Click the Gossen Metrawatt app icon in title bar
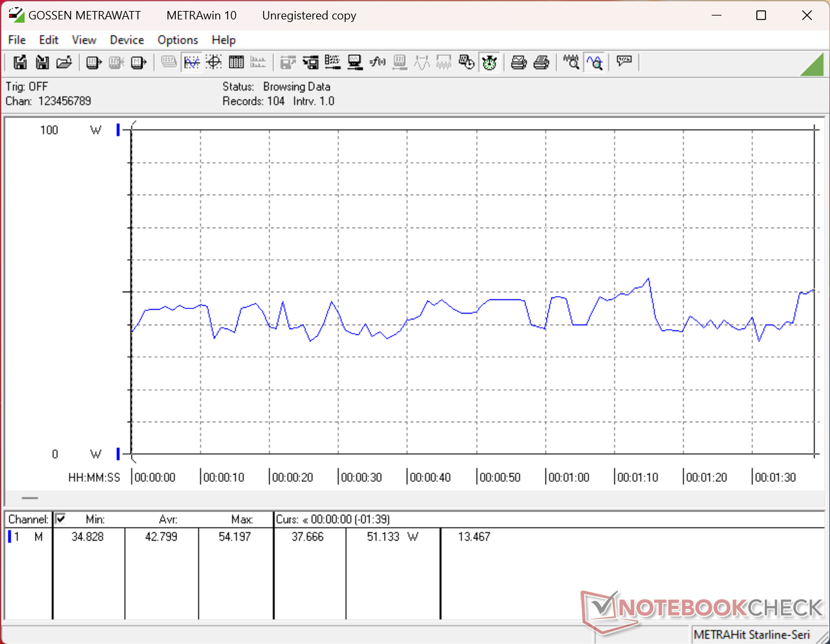Screen dimensions: 830x644 click(x=15, y=16)
